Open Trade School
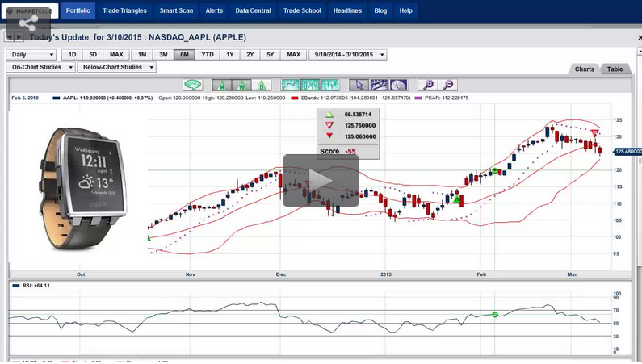Screen dimensions: 642x364 pos(302,10)
